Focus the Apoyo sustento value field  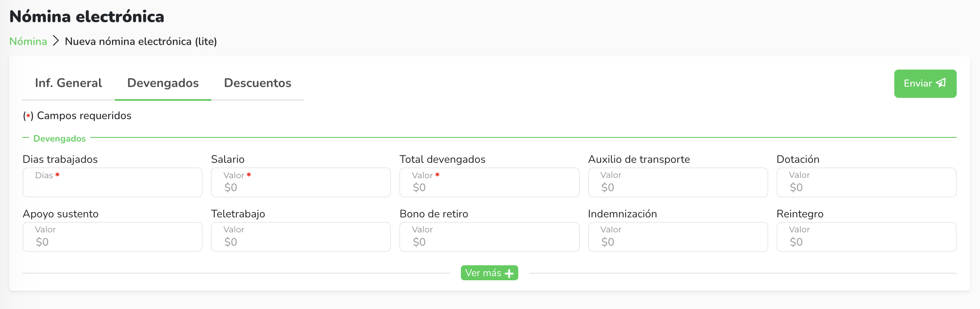pos(112,237)
